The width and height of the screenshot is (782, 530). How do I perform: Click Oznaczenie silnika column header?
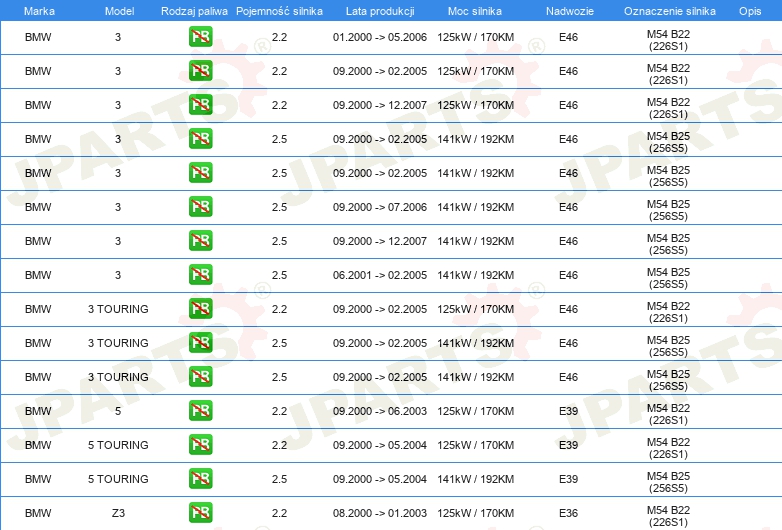670,11
